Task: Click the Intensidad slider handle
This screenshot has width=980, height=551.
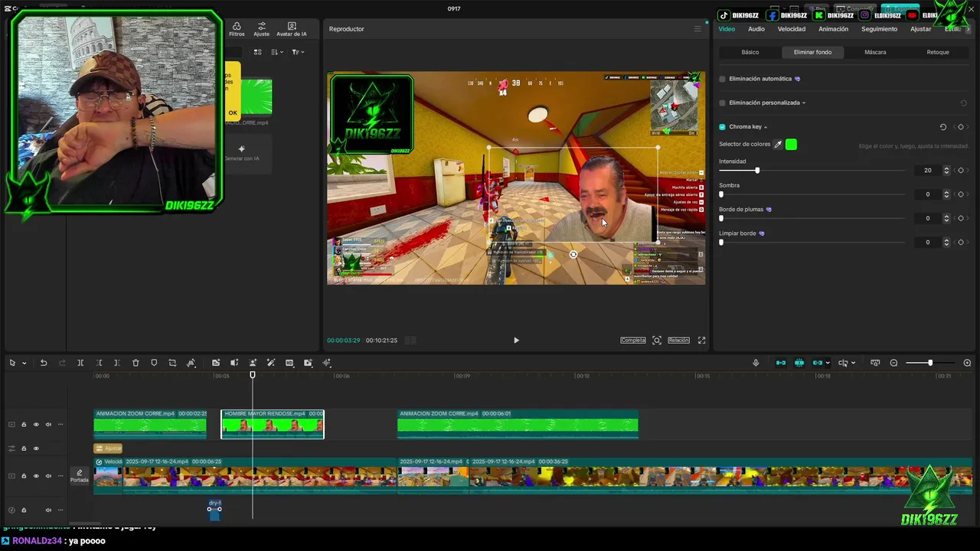Action: click(x=757, y=170)
